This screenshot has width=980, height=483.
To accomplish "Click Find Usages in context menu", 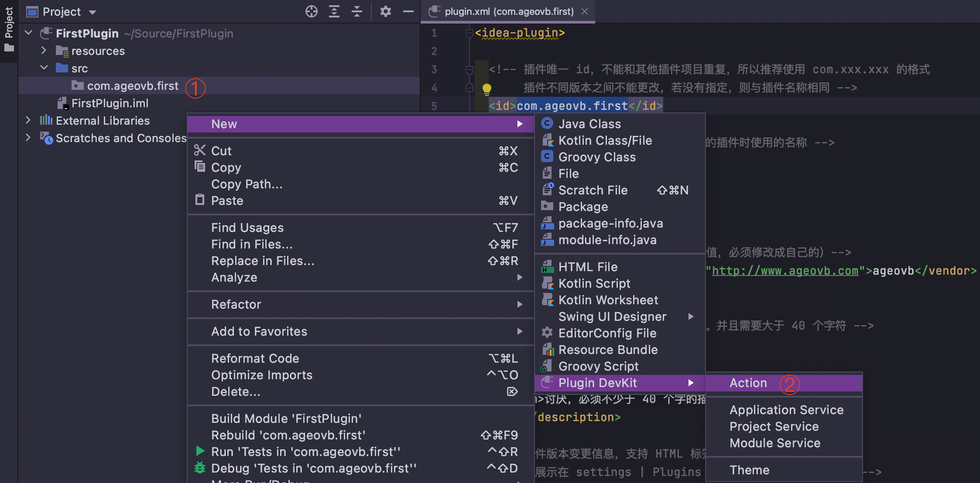I will (361, 228).
